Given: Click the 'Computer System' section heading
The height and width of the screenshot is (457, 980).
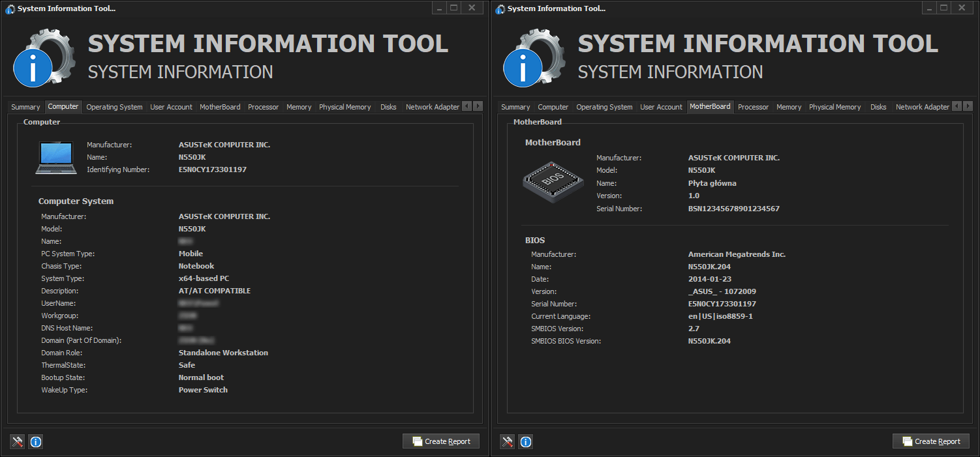Looking at the screenshot, I should click(76, 201).
